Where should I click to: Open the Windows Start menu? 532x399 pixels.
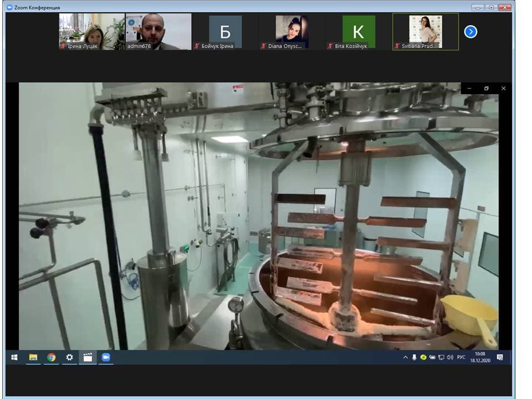point(14,357)
